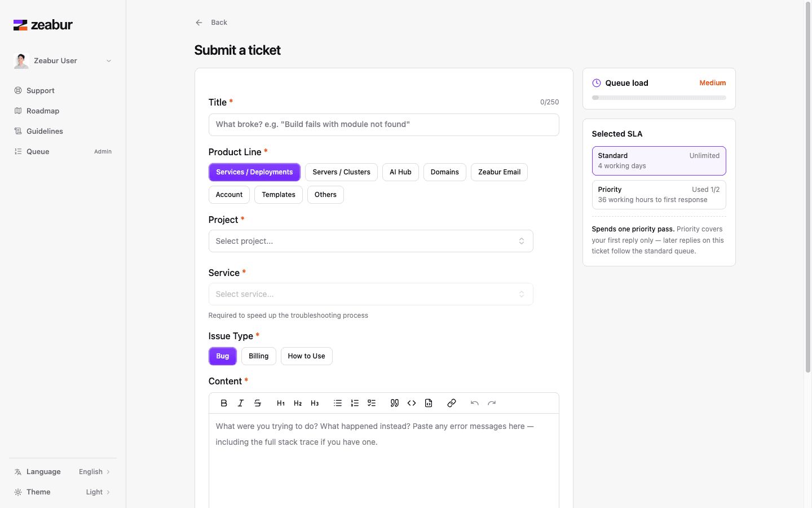812x508 pixels.
Task: Undo last edit in editor
Action: pos(475,403)
